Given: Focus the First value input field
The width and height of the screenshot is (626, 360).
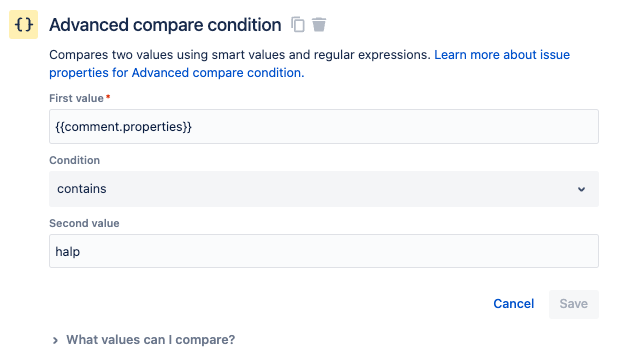Looking at the screenshot, I should pyautogui.click(x=324, y=127).
